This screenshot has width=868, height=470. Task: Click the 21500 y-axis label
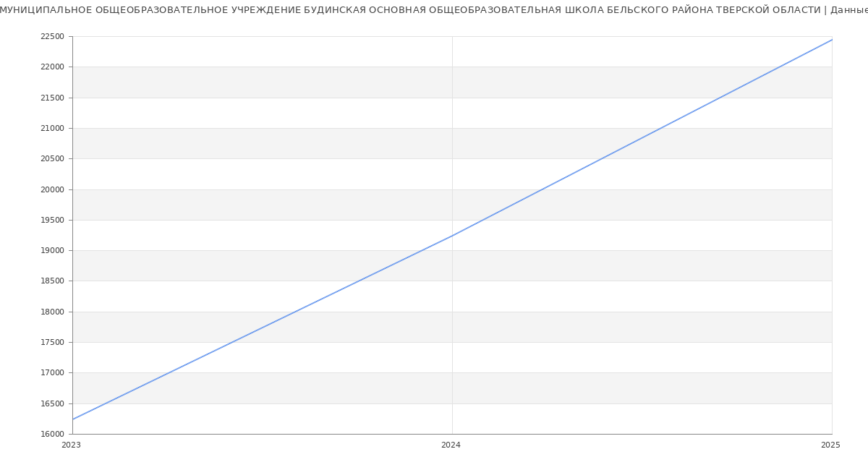tap(53, 98)
